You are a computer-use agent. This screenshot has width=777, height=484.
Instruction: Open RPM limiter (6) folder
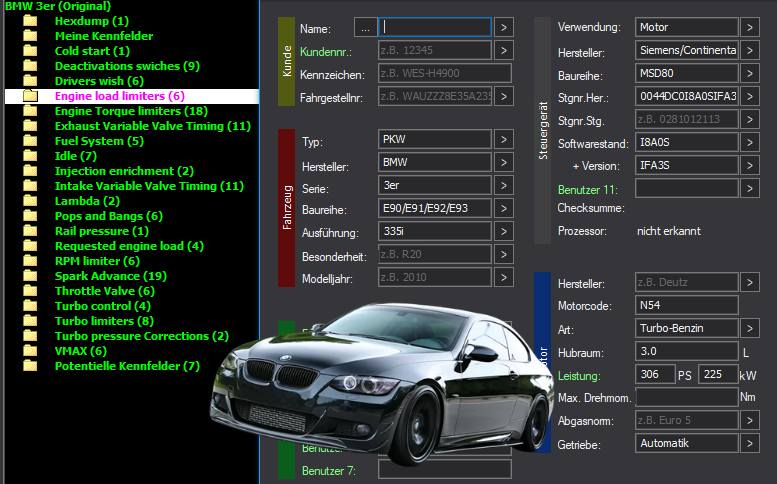pyautogui.click(x=97, y=261)
